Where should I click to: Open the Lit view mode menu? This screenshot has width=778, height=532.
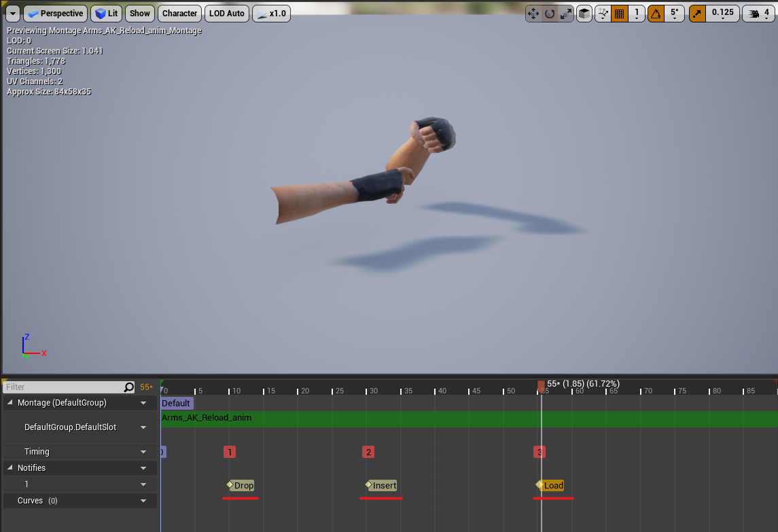107,14
